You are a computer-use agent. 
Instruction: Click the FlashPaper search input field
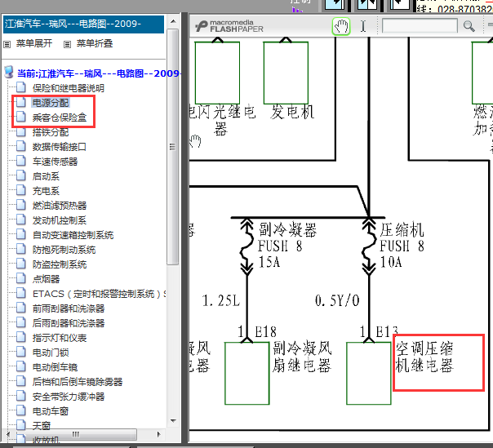[x=420, y=25]
